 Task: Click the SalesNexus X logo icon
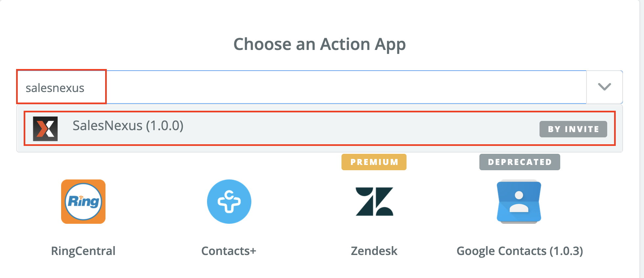[45, 129]
